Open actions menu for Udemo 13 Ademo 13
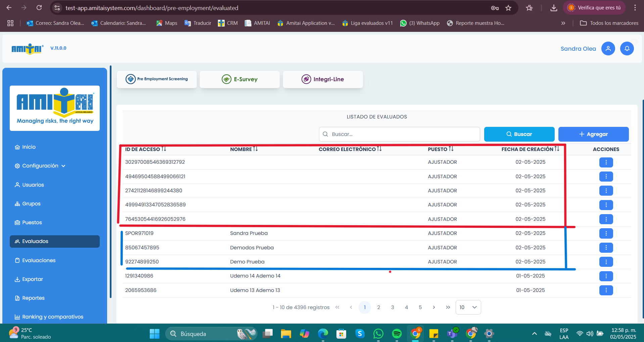644x342 pixels. point(606,290)
